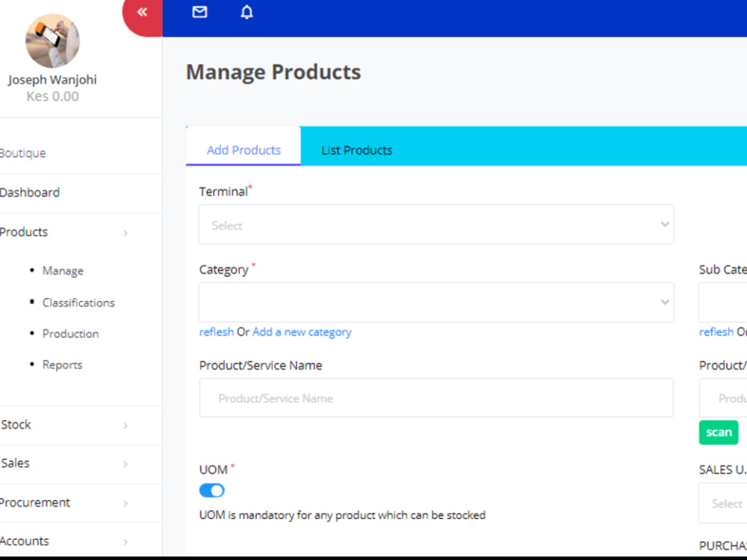Open Reports under Products

coord(63,365)
